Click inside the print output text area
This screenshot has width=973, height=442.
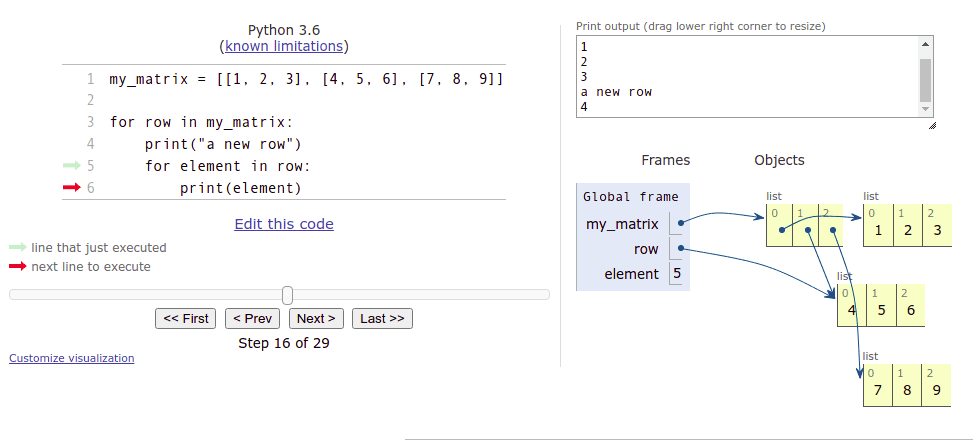pos(747,77)
